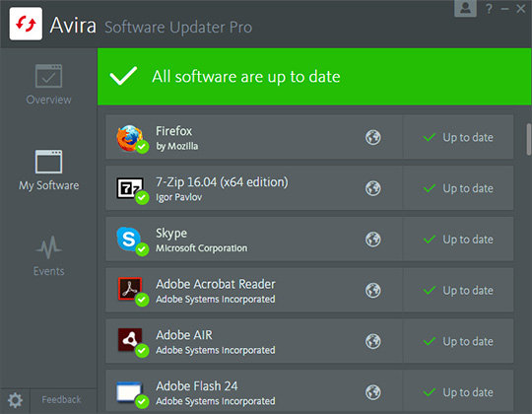The height and width of the screenshot is (414, 532).
Task: Send Feedback via bottom link
Action: (x=61, y=399)
